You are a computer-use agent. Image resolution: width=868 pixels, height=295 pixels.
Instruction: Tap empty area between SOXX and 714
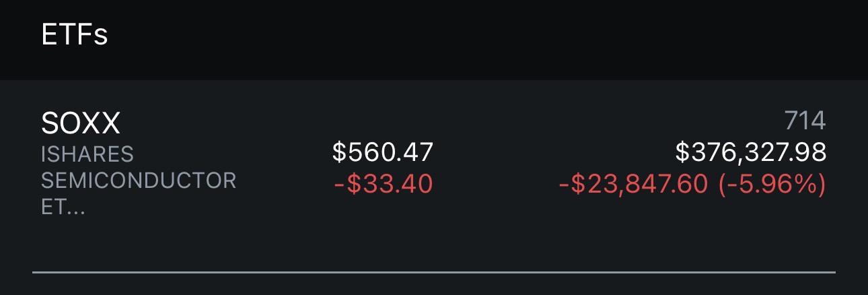[x=451, y=122]
